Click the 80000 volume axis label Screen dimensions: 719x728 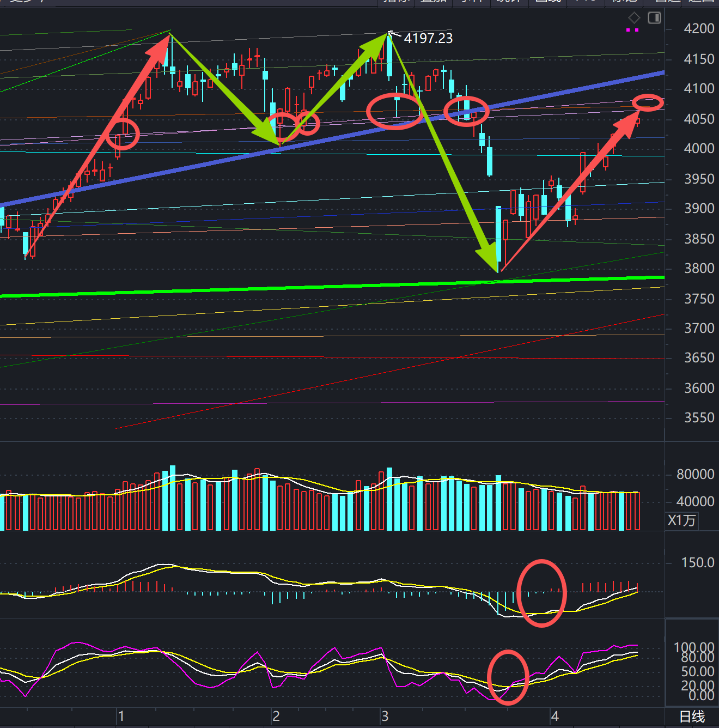(695, 475)
